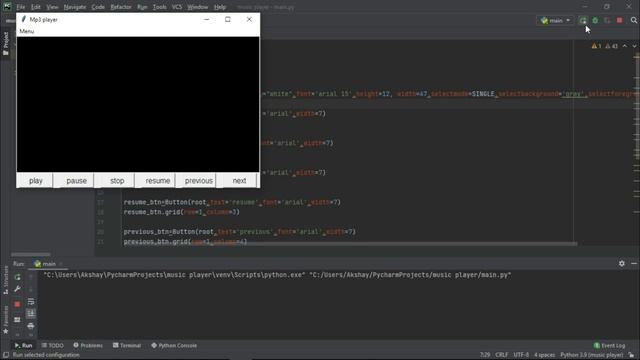Open the View menu
Screen dimensions: 640x360
pyautogui.click(x=52, y=7)
